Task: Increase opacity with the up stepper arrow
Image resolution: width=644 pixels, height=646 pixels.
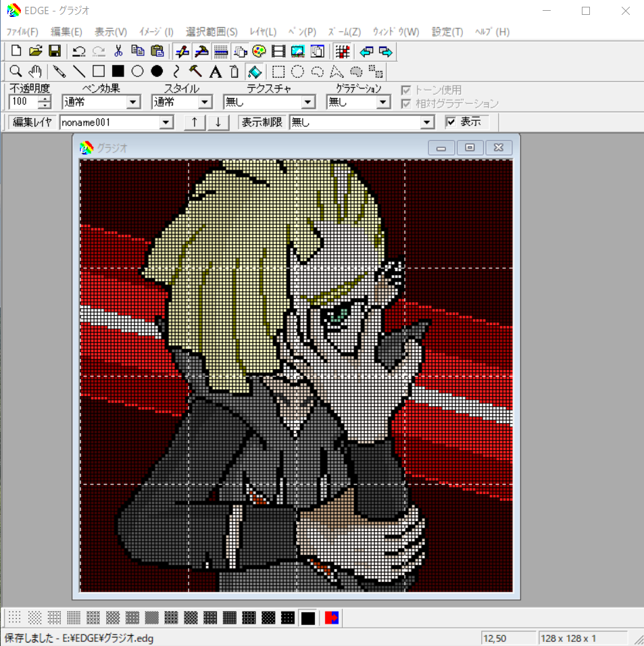Action: (x=44, y=99)
